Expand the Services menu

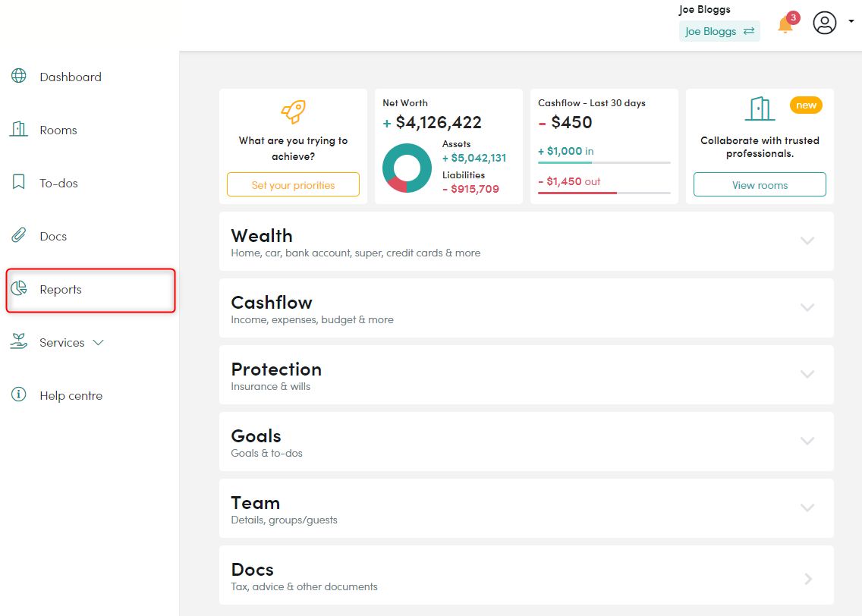click(99, 342)
